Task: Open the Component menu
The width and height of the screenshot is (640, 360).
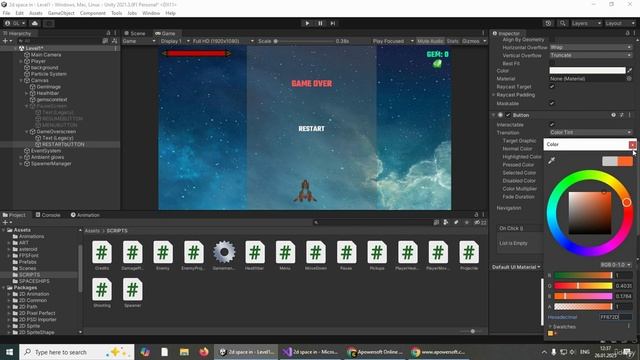Action: 93,13
